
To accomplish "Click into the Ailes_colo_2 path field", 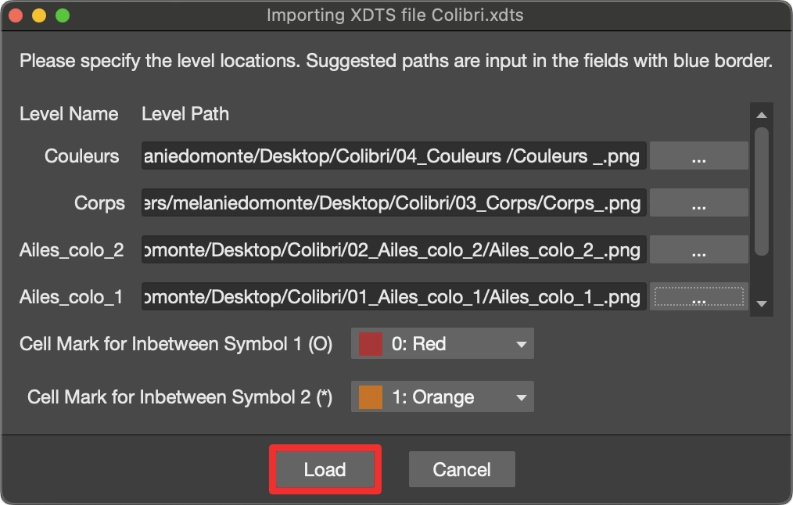I will (393, 250).
